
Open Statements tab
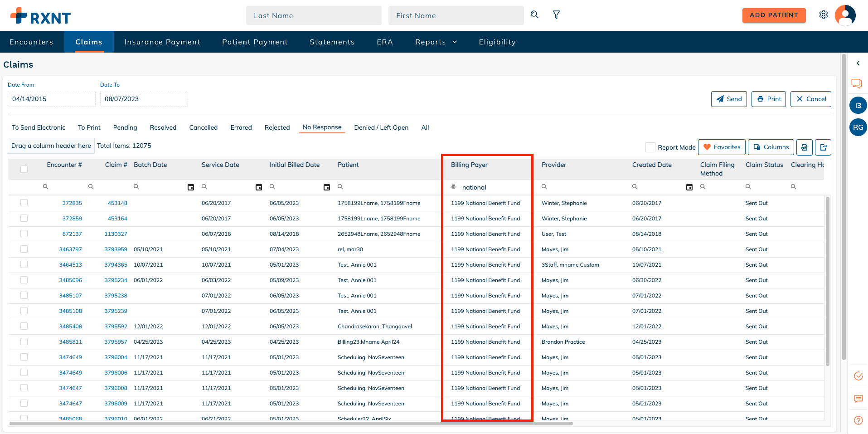[332, 42]
